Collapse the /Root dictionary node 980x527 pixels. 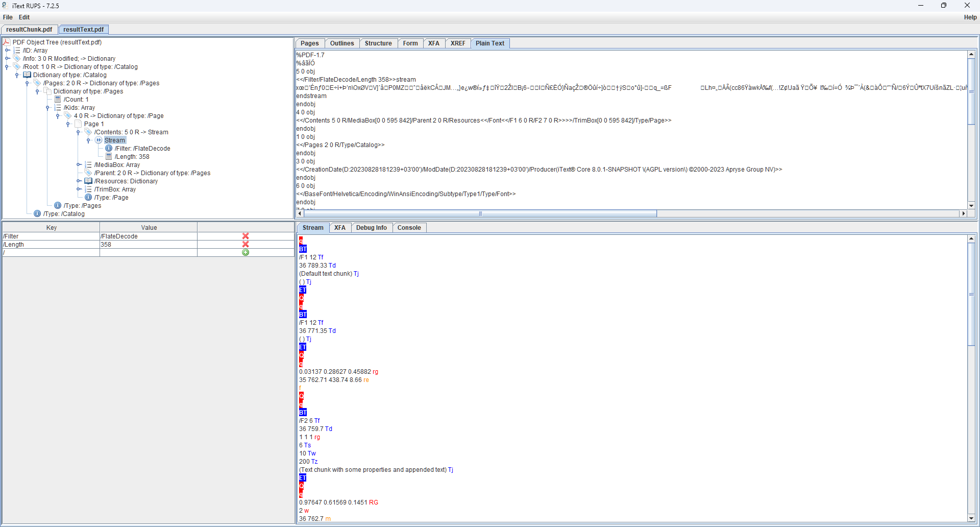[6, 66]
